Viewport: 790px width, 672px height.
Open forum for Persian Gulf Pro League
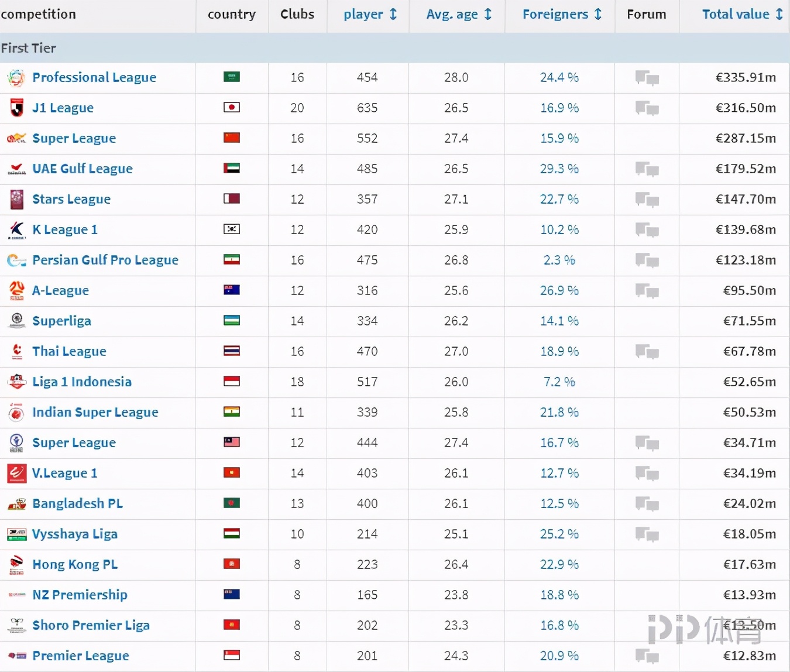(647, 260)
